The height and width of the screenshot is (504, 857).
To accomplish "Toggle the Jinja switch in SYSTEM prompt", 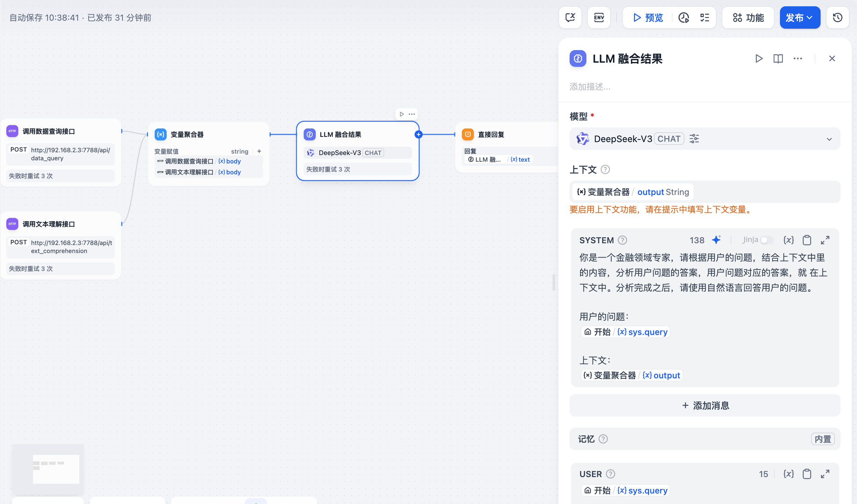I will pos(767,240).
